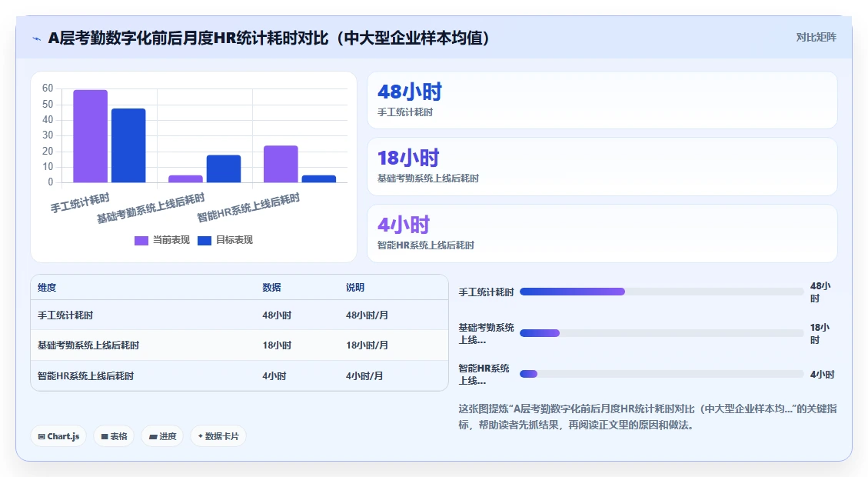Click progress value label 4小时
868x477 pixels.
pos(822,375)
